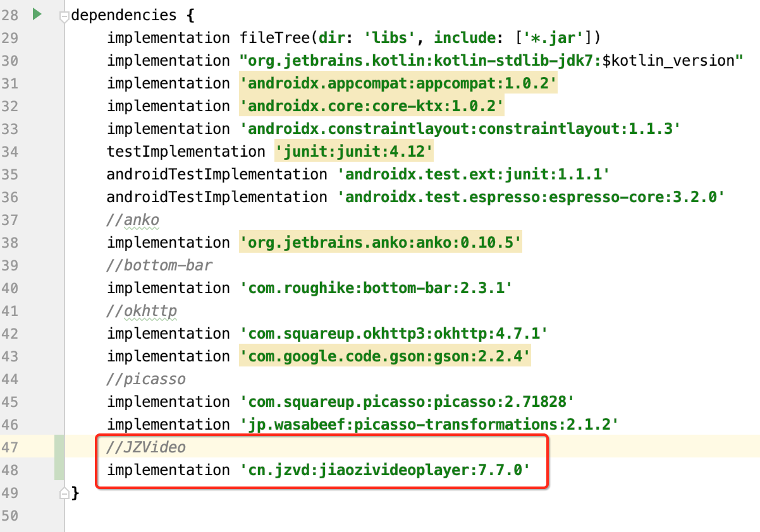Click the okhttp:4.7.1 dependency string
760x532 pixels.
click(393, 334)
